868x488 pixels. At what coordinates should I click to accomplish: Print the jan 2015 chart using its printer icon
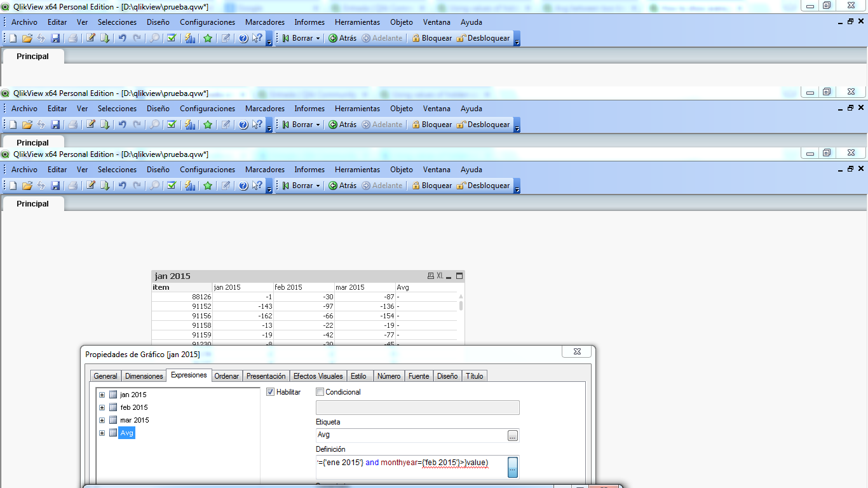tap(431, 276)
